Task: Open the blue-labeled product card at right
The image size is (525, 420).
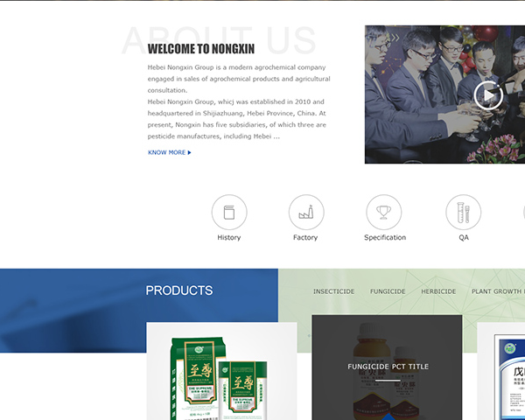Action: (501, 371)
